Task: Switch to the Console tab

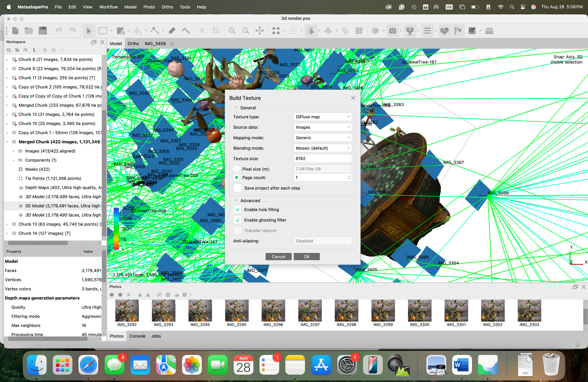Action: pos(137,336)
